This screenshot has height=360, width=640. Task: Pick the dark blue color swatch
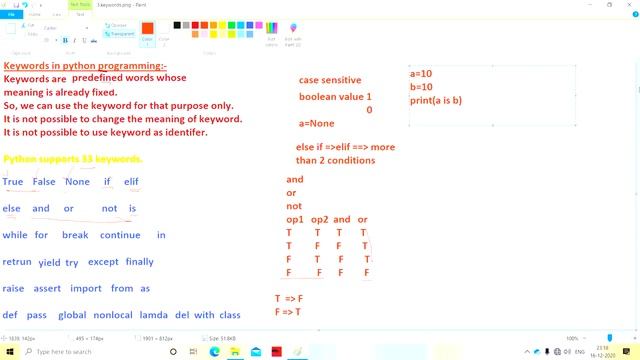pos(250,25)
